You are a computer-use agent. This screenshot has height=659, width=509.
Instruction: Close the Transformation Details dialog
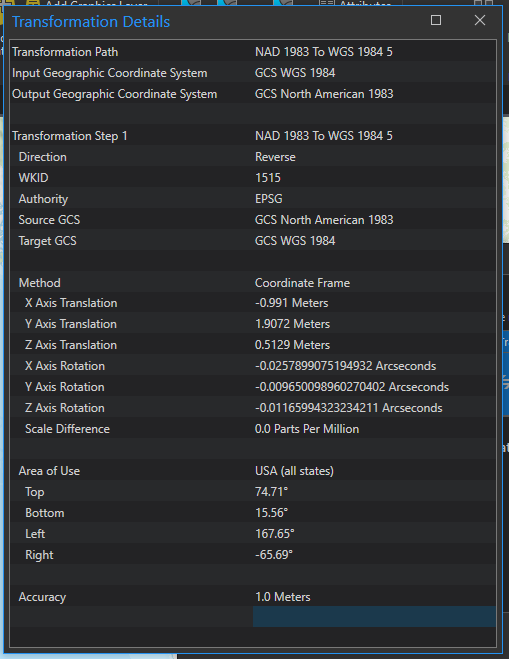(x=480, y=20)
